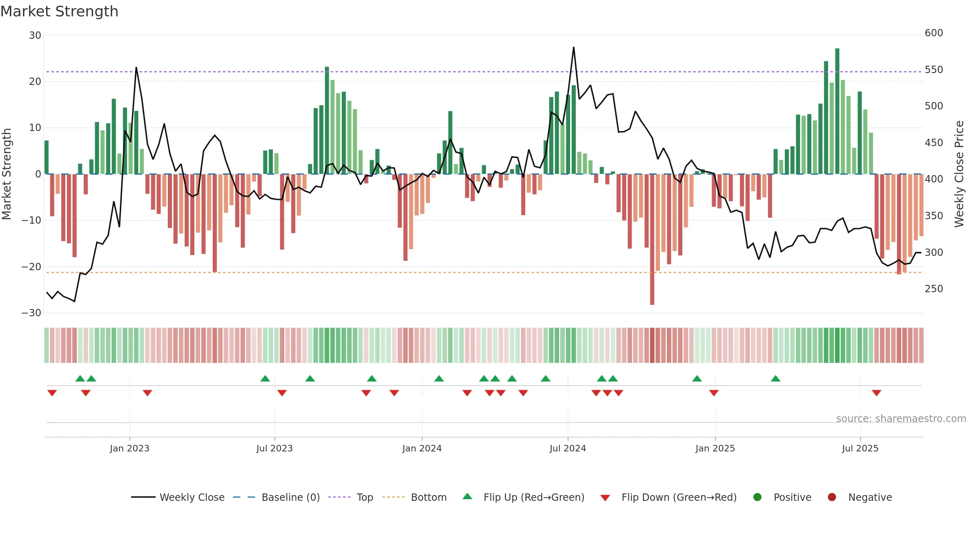
Task: Toggle the Negative legend entry
Action: coord(860,497)
